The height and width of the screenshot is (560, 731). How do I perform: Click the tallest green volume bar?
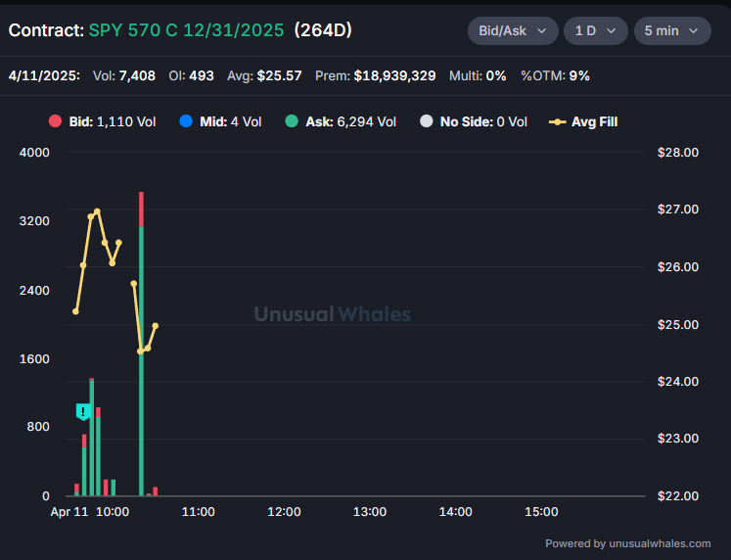pyautogui.click(x=141, y=361)
